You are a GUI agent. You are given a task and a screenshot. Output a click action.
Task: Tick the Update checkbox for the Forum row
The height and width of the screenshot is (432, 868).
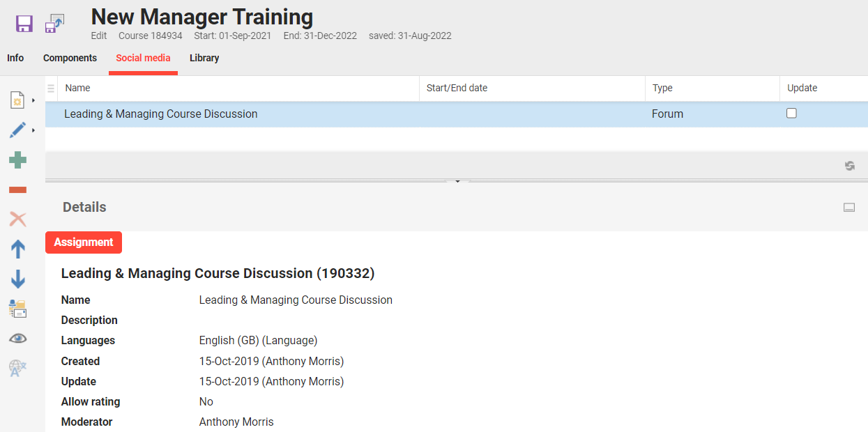click(791, 112)
